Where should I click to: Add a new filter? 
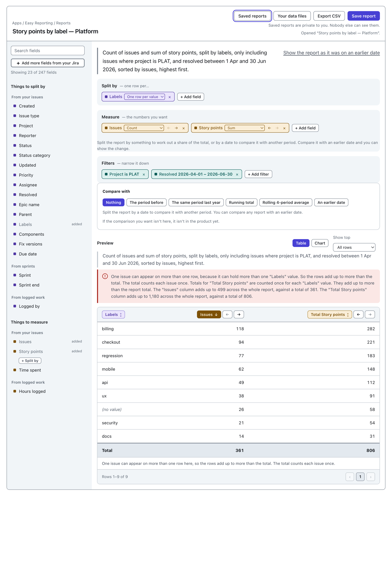click(x=258, y=174)
